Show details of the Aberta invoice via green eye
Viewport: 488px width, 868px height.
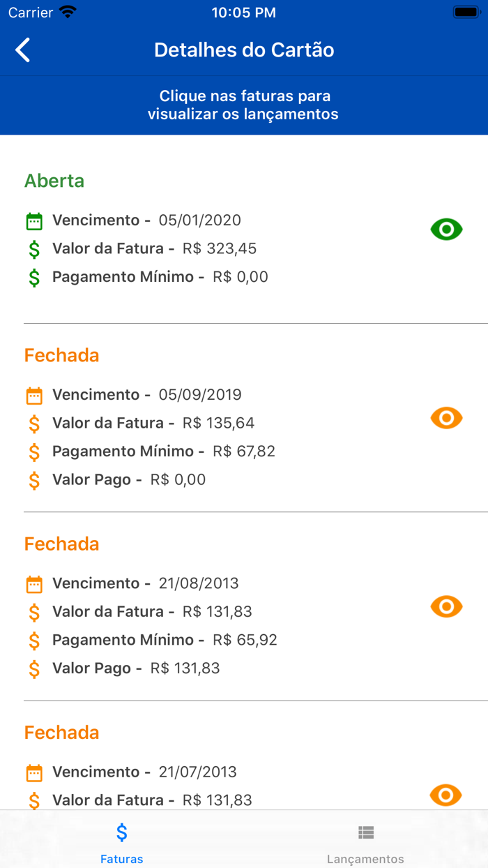tap(446, 229)
